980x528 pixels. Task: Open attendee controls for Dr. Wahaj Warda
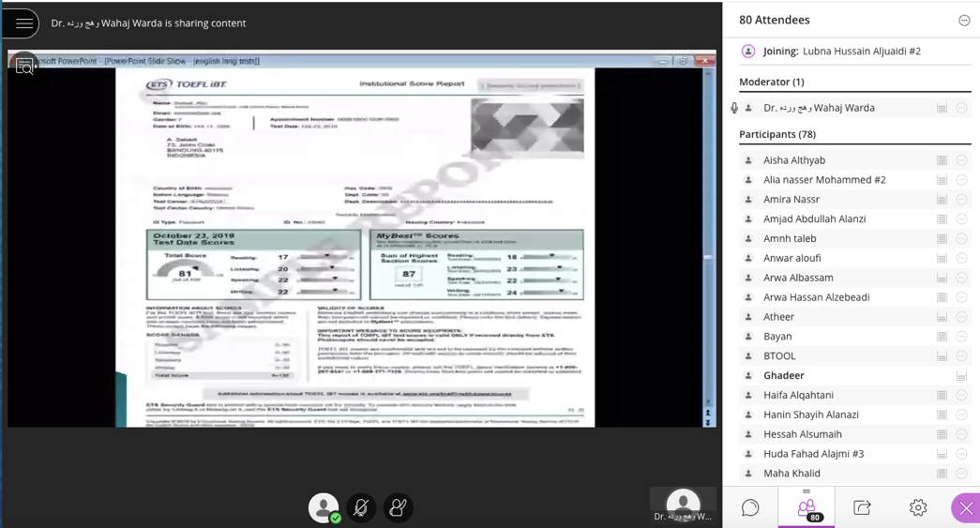[x=961, y=108]
